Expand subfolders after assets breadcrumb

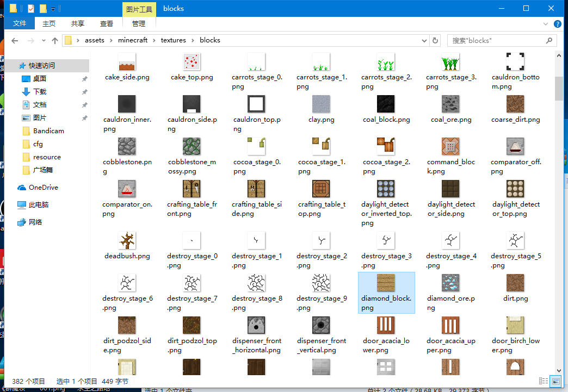(111, 41)
